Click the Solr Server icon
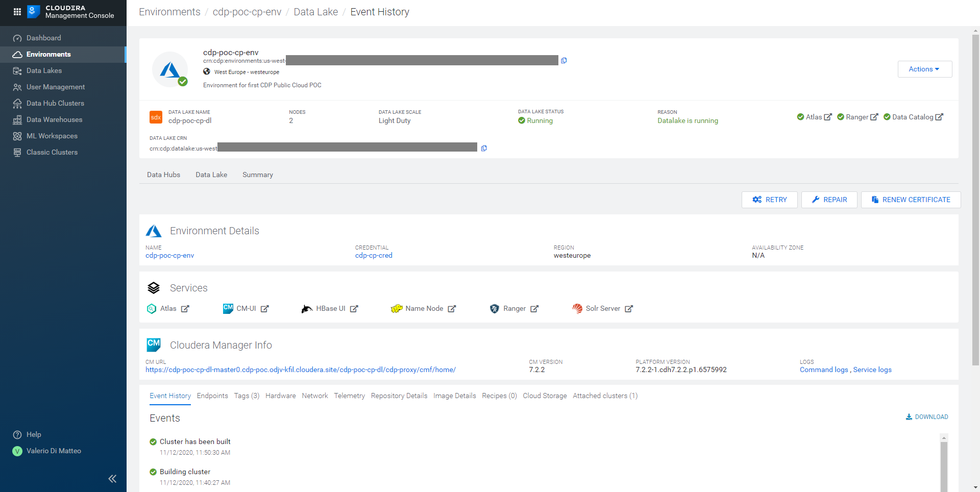Screen dimensions: 980x492 pyautogui.click(x=577, y=309)
